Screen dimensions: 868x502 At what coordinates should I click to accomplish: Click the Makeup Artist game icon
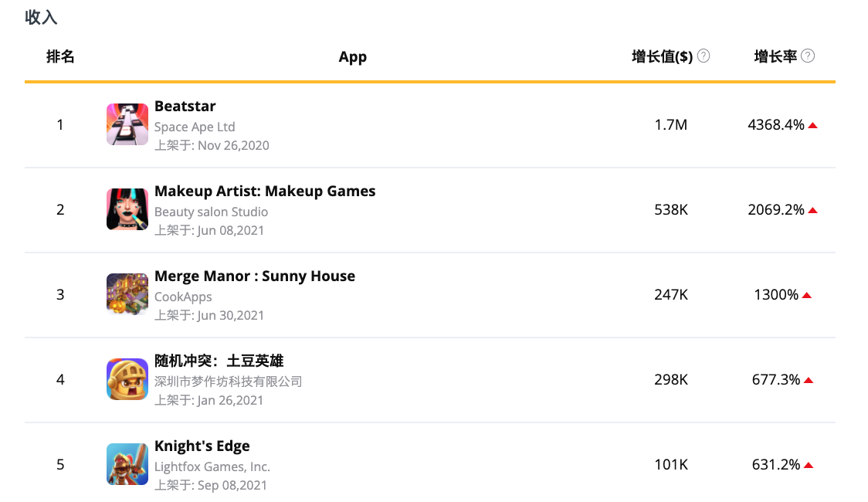[127, 209]
